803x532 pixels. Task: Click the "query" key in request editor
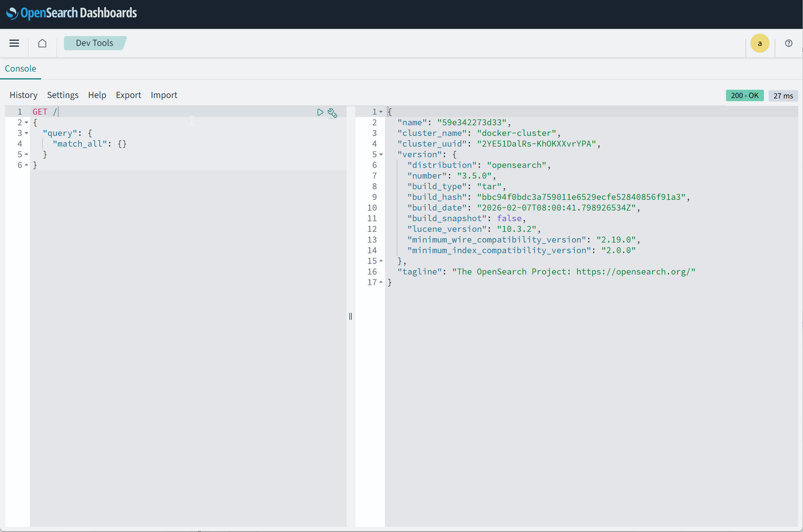(x=60, y=133)
